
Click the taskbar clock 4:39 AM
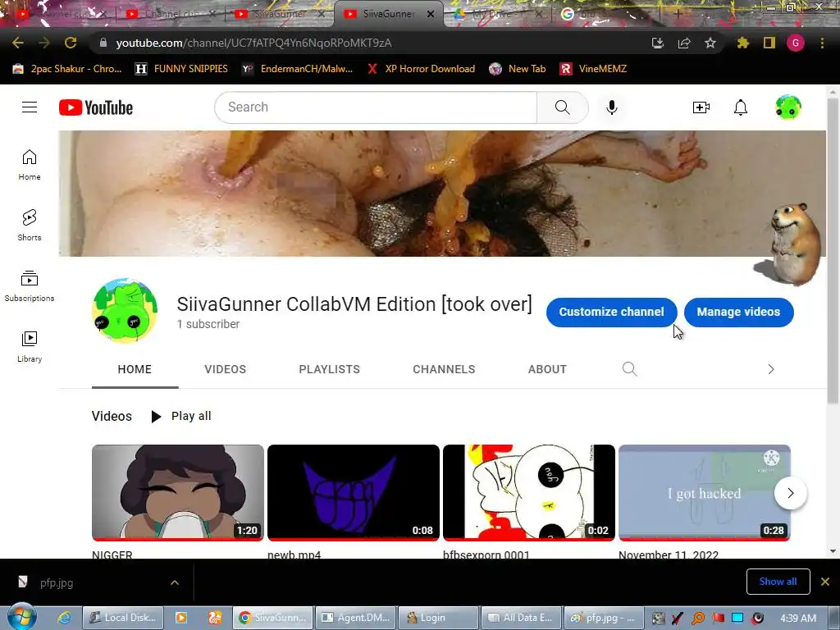tap(798, 618)
